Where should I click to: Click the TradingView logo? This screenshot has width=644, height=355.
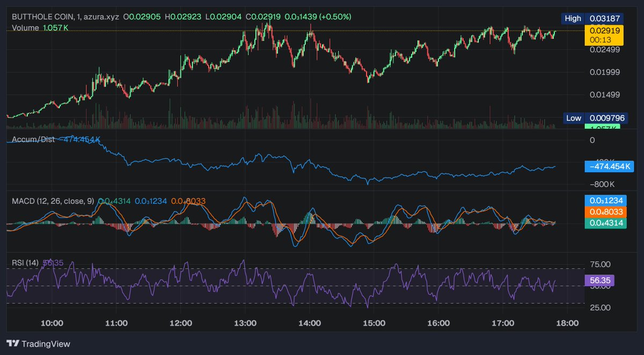pyautogui.click(x=38, y=344)
